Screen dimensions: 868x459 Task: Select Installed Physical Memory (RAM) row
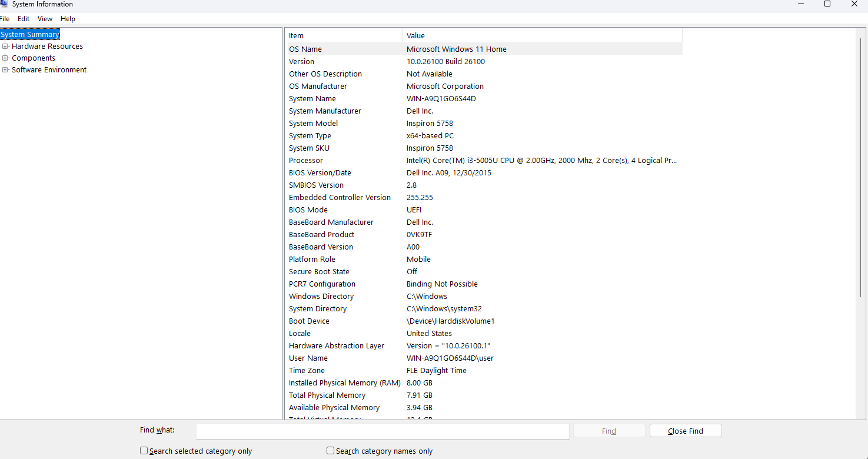484,383
